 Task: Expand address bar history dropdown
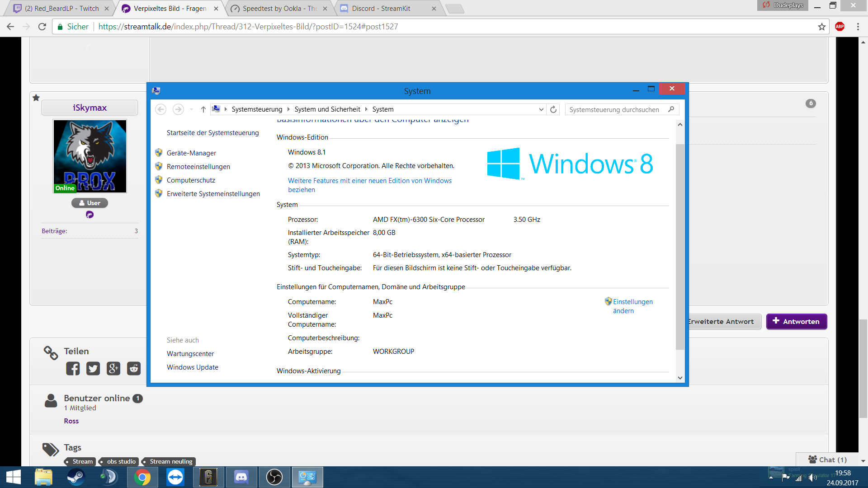(541, 109)
